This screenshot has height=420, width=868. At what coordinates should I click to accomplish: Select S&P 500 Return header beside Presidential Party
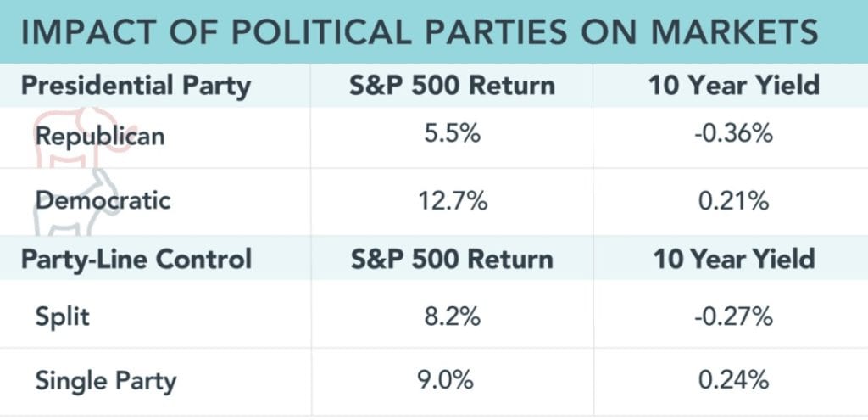pos(453,86)
